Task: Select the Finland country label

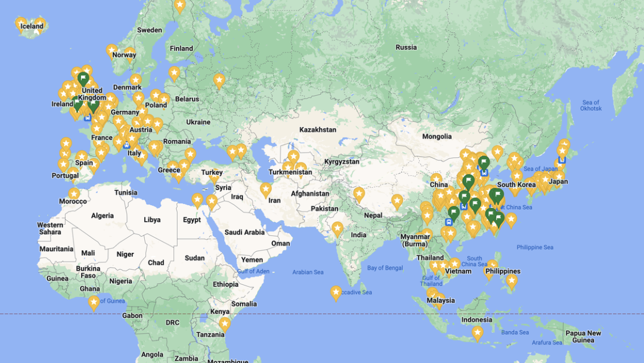Action: tap(181, 48)
